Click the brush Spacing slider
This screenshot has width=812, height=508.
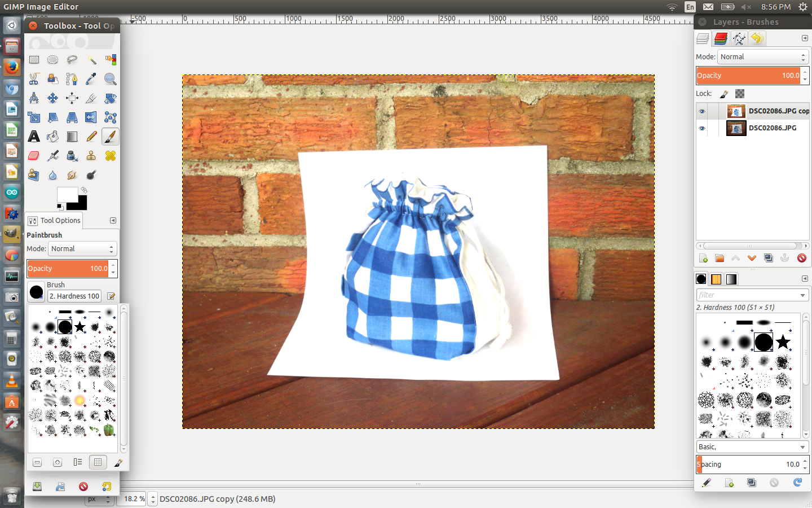(x=749, y=465)
